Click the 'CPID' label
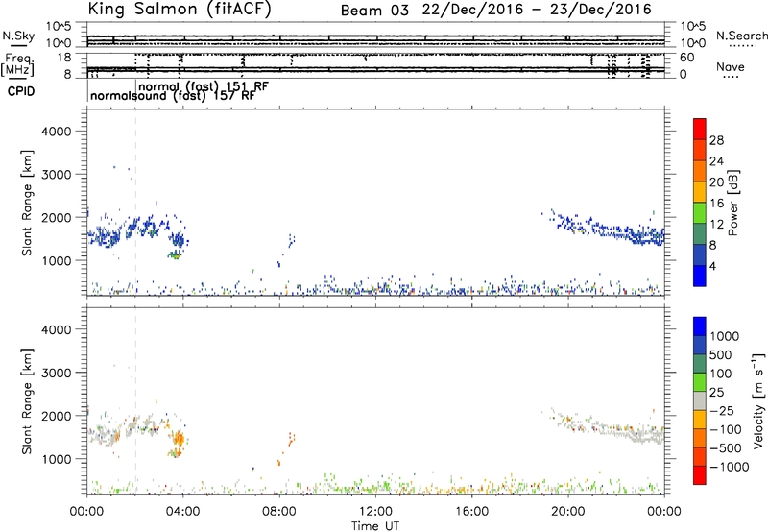Image resolution: width=768 pixels, height=532 pixels. tap(21, 91)
